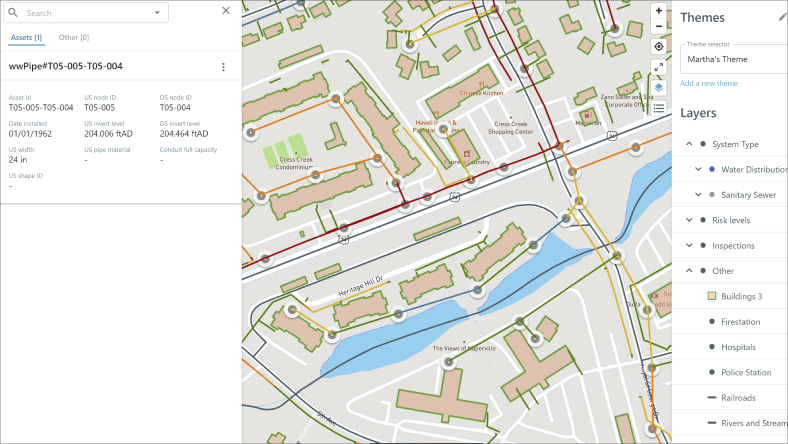Open the wwPipe asset options menu
This screenshot has height=444, width=788.
pyautogui.click(x=224, y=67)
